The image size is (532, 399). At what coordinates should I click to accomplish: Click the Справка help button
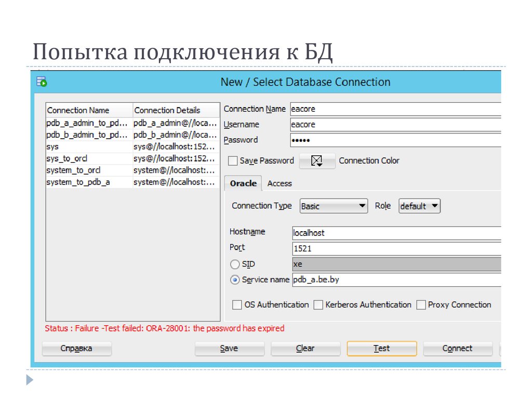[x=77, y=349]
